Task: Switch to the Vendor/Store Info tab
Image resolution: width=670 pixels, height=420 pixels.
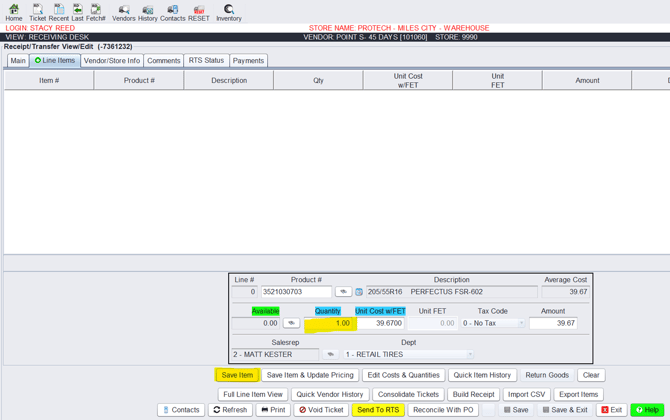Action: coord(112,61)
